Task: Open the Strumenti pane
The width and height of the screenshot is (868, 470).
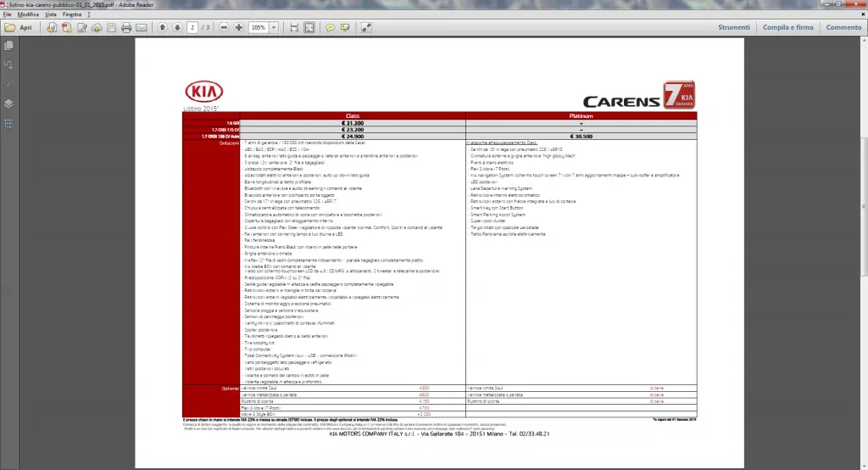Action: [734, 27]
